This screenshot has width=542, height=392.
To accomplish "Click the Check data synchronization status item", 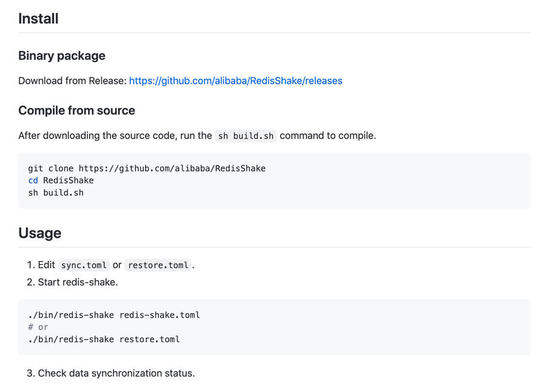I will 111,373.
